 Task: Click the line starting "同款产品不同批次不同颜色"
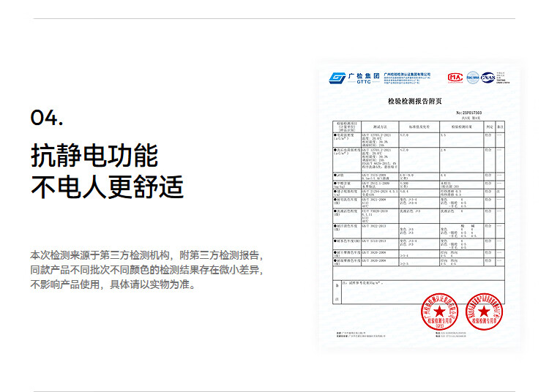tap(146, 270)
